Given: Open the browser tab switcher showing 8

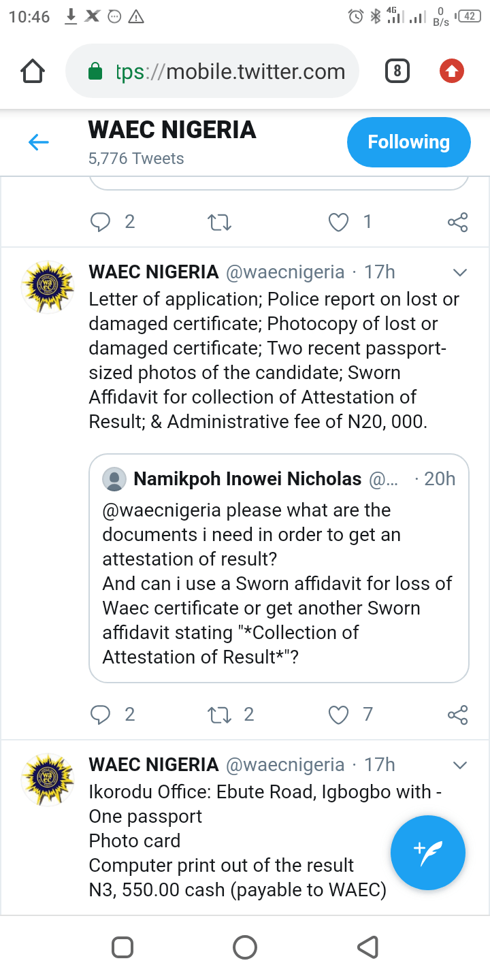Looking at the screenshot, I should [x=397, y=71].
